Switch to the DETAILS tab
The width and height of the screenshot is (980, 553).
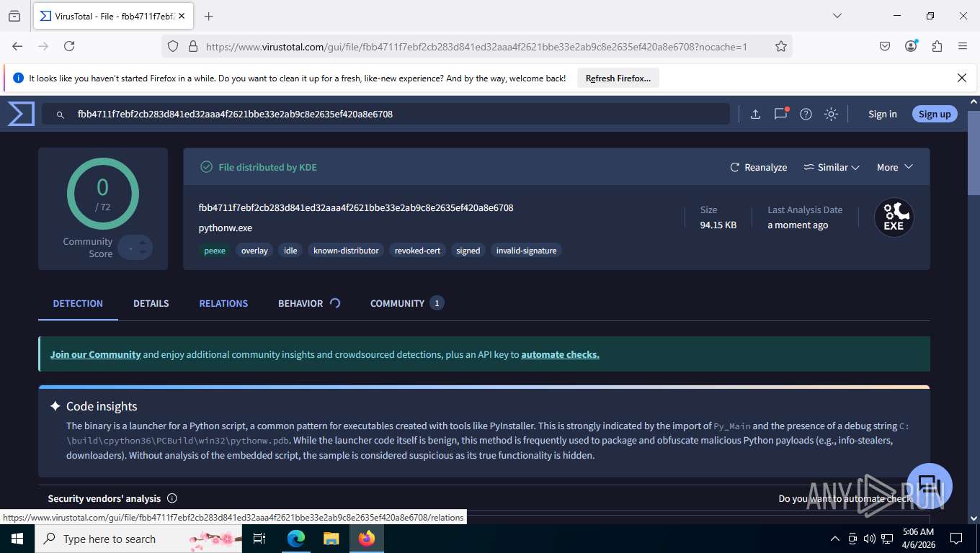pyautogui.click(x=151, y=303)
